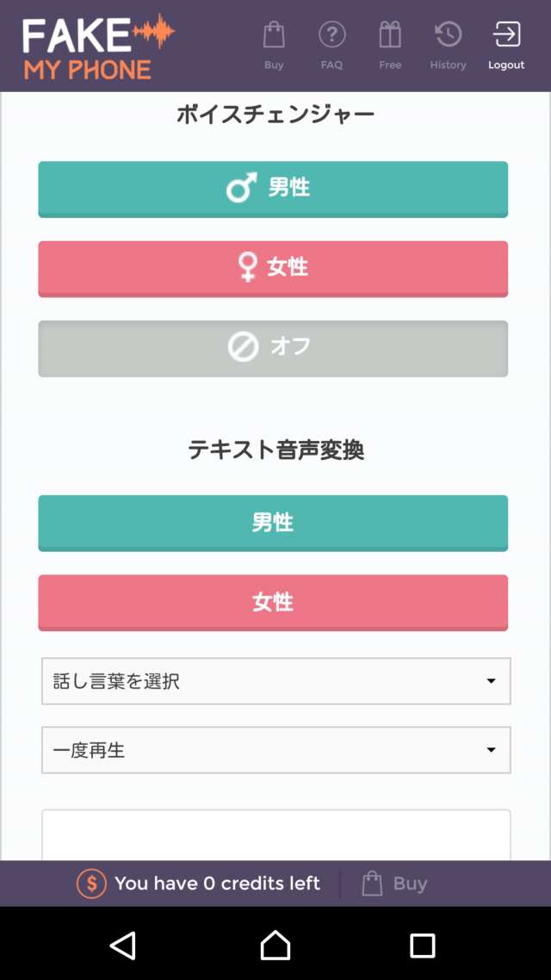Tap the Logout arrow icon
This screenshot has height=980, width=551.
click(506, 36)
